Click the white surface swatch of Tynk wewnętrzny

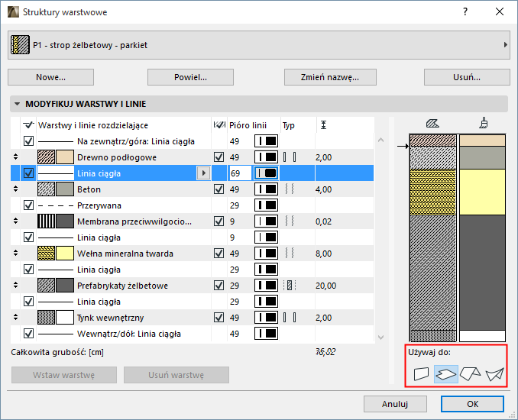coord(65,318)
